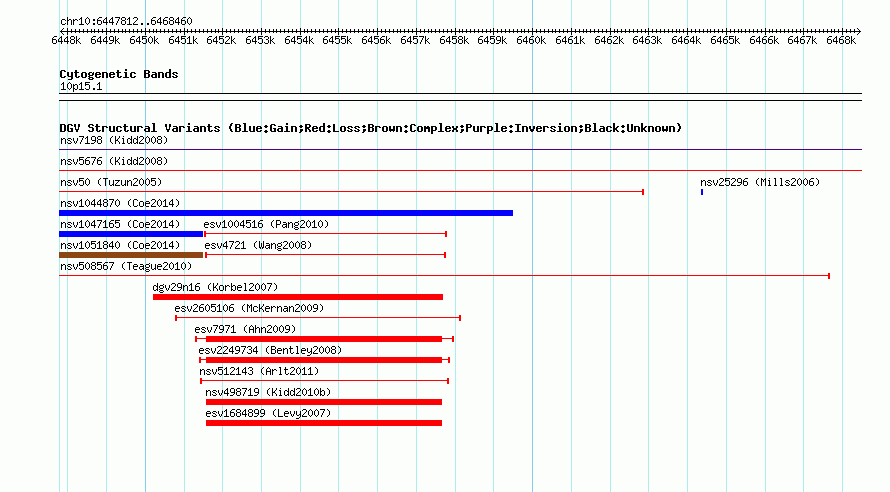Select the esv4721 red loss line

pyautogui.click(x=325, y=255)
